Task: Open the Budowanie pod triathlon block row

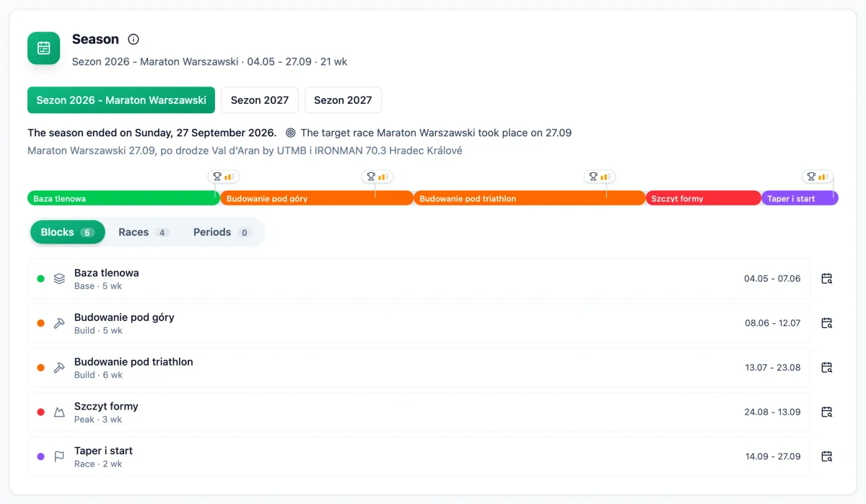Action: [x=419, y=368]
